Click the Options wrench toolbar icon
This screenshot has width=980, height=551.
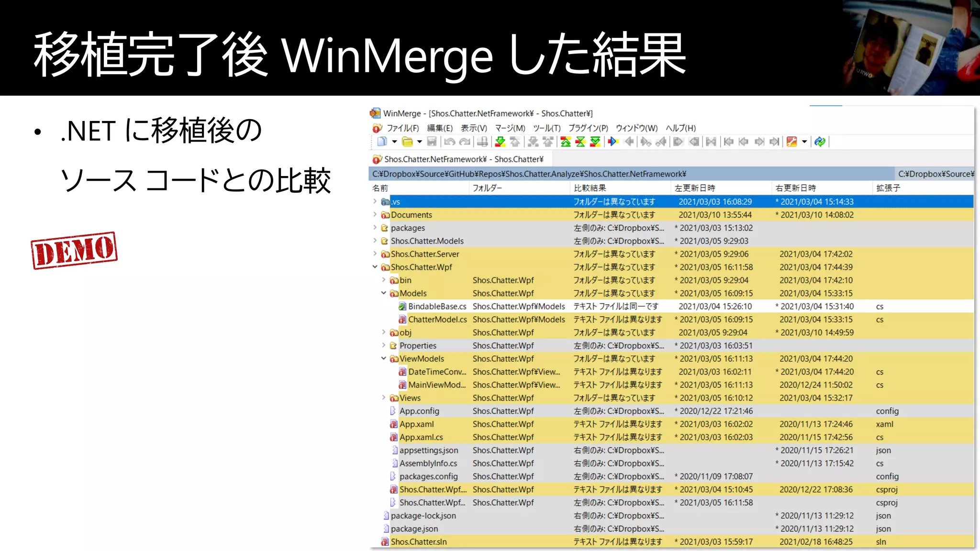[x=792, y=142]
